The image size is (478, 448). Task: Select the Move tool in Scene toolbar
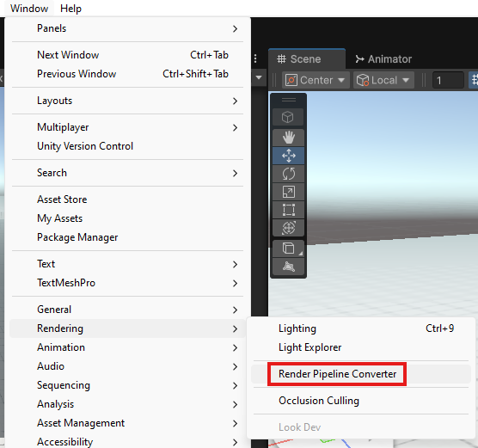[x=288, y=156]
